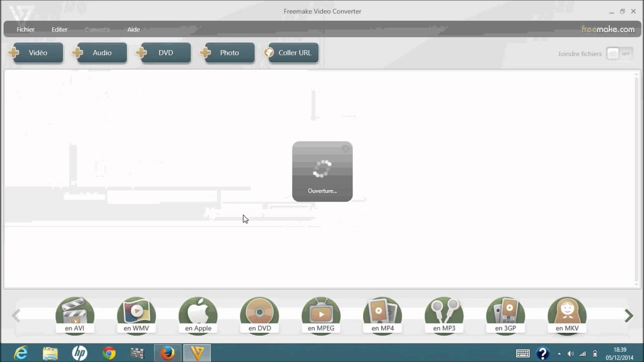Open the grid-tiles app in the taskbar
Screen dimensions: 644x362
pyautogui.click(x=137, y=353)
